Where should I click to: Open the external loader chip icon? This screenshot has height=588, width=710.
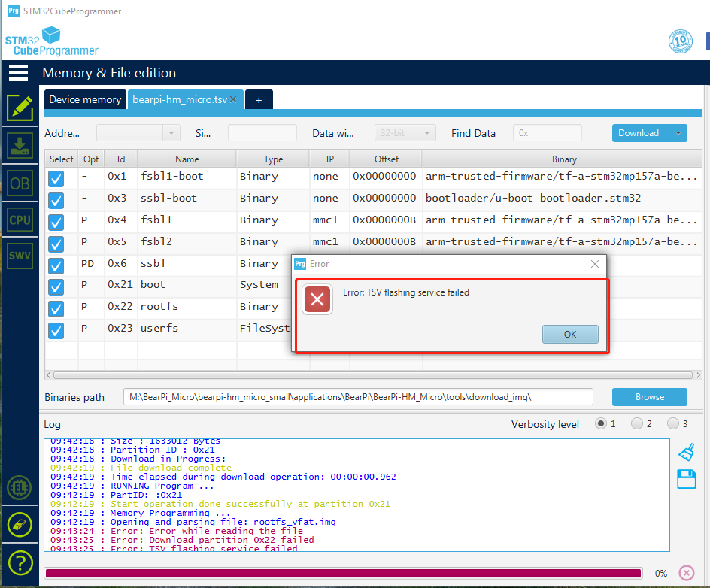20,488
